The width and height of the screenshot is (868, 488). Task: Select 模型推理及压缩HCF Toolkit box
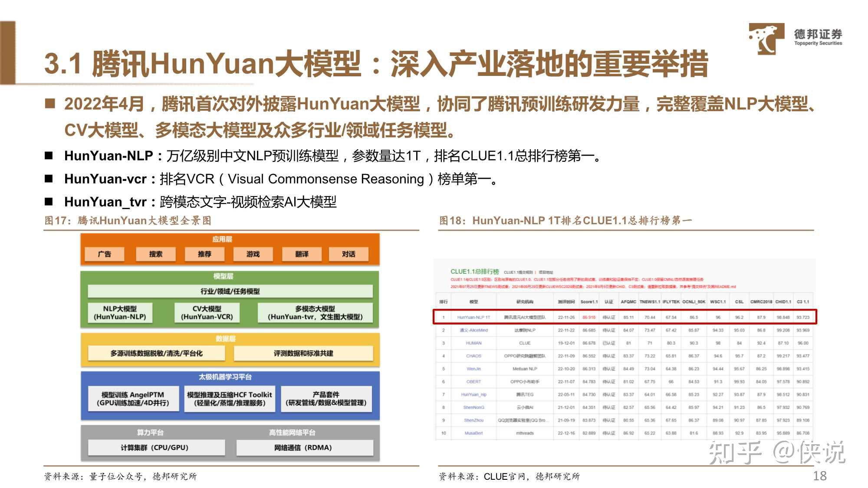[x=230, y=399]
